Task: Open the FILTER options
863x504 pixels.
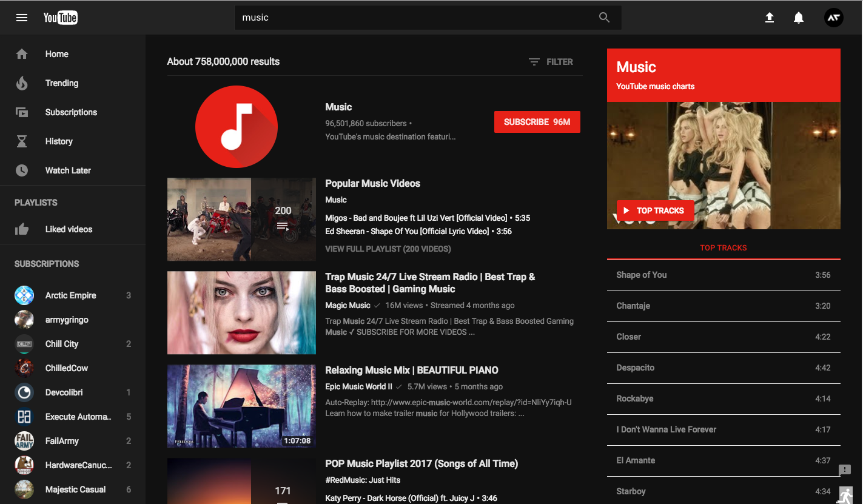Action: (x=551, y=62)
